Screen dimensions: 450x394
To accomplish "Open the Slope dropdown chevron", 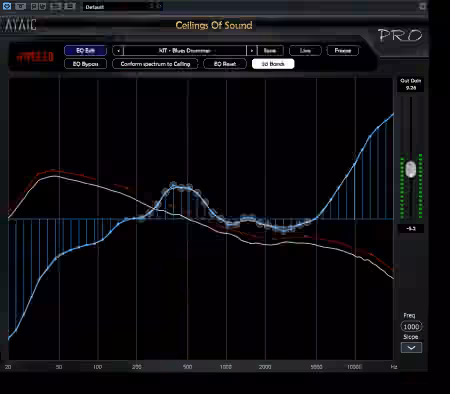I will 411,348.
